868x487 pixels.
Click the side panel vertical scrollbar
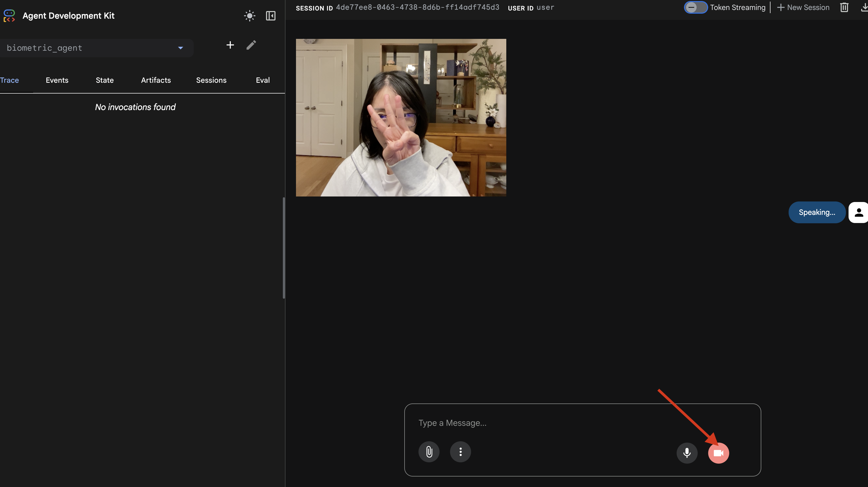tap(284, 248)
